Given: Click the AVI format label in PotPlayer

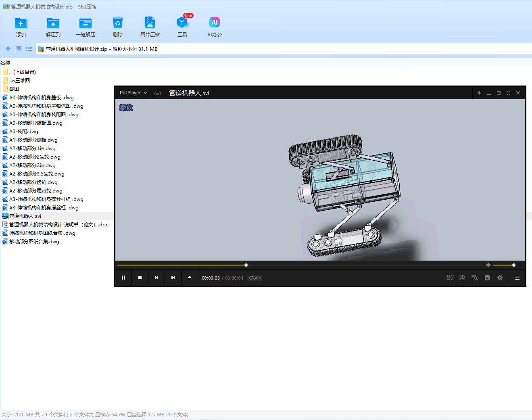Looking at the screenshot, I should tap(157, 93).
